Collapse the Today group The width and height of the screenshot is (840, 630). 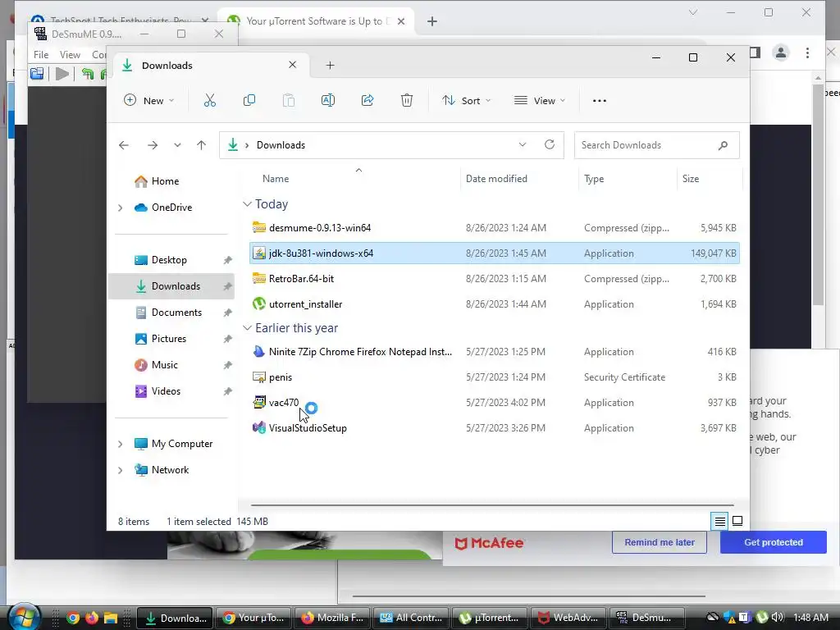(247, 204)
